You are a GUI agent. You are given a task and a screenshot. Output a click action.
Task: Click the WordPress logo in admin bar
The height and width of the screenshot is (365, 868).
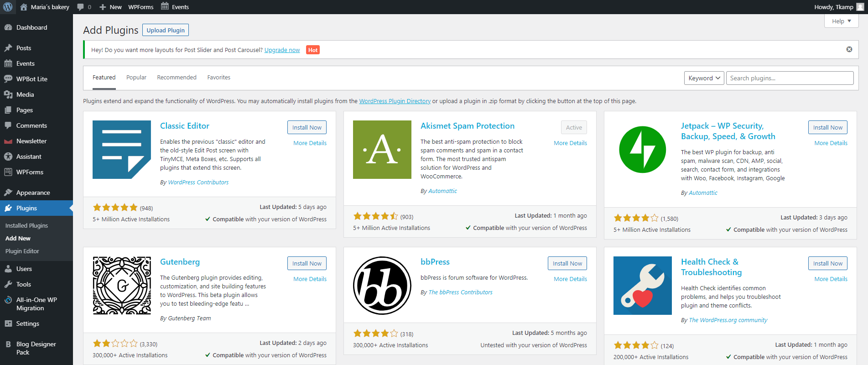(x=8, y=7)
